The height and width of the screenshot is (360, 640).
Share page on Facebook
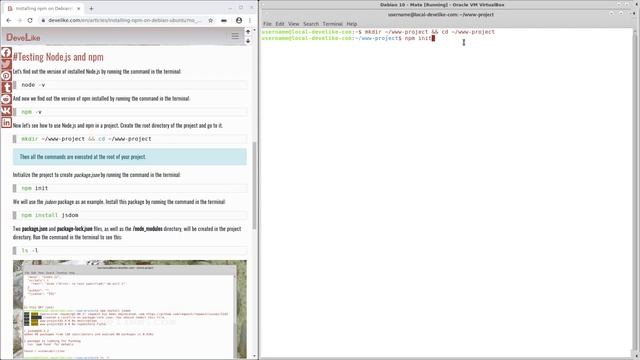(6, 53)
